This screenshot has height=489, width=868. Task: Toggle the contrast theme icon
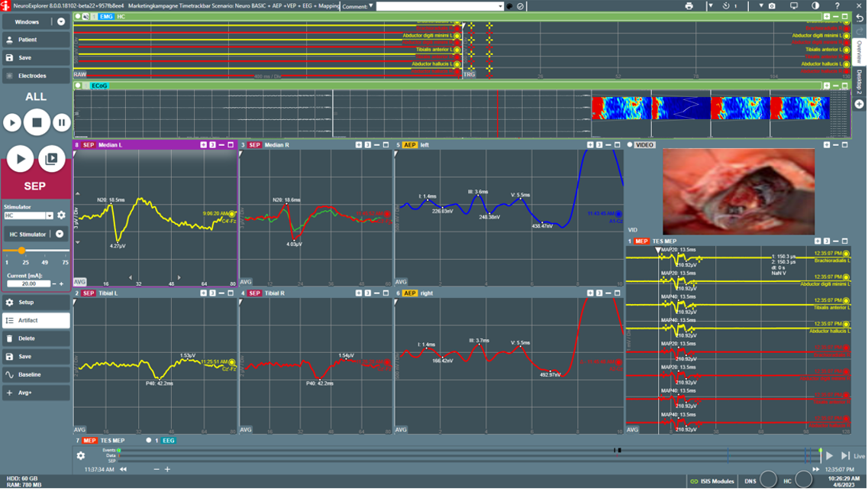click(x=815, y=6)
